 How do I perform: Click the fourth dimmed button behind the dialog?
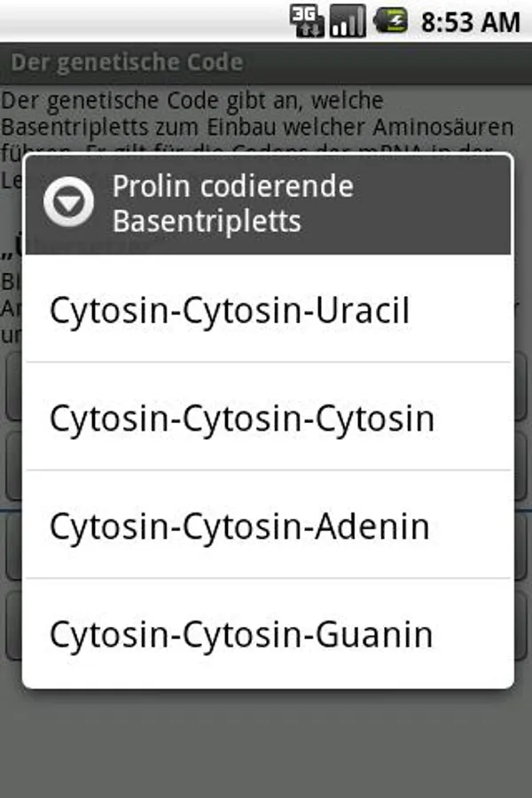[12, 625]
